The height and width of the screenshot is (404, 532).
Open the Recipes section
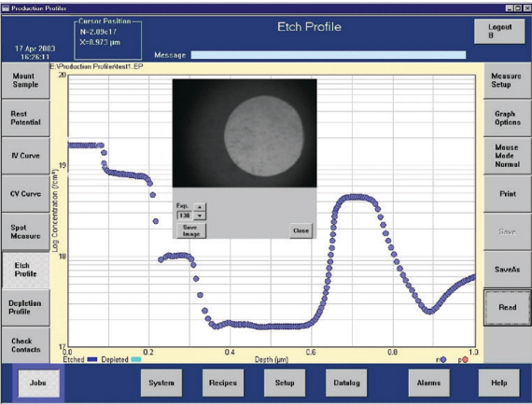tap(223, 383)
